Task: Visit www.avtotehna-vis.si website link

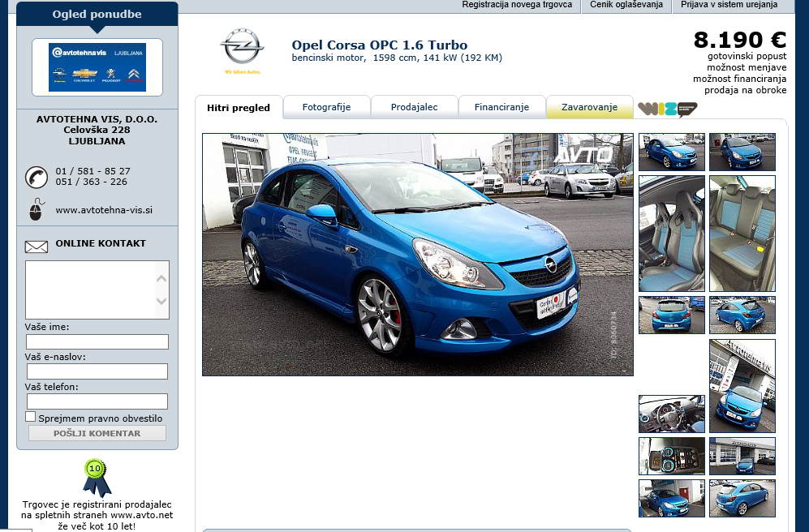Action: tap(104, 210)
